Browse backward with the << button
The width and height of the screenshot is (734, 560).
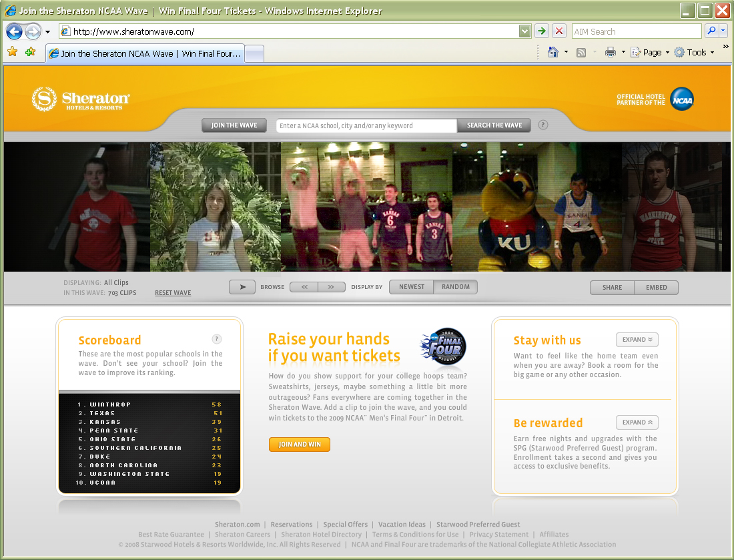click(x=304, y=287)
